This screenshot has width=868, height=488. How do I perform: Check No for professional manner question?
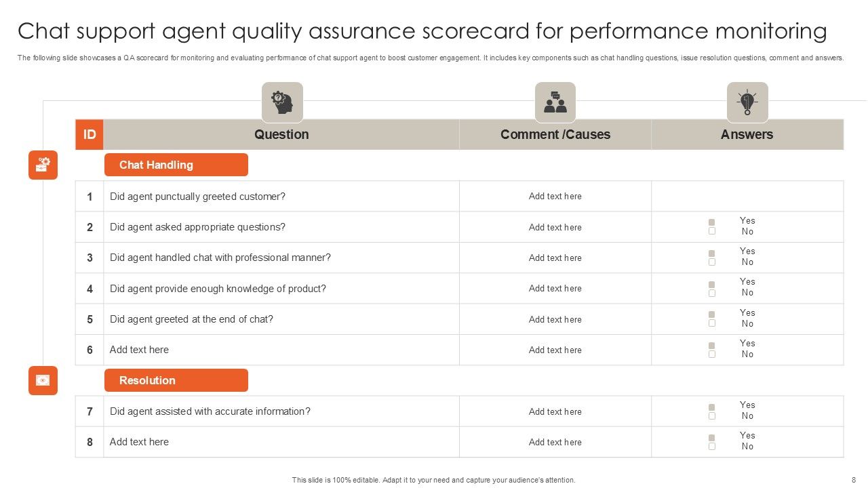pyautogui.click(x=712, y=262)
